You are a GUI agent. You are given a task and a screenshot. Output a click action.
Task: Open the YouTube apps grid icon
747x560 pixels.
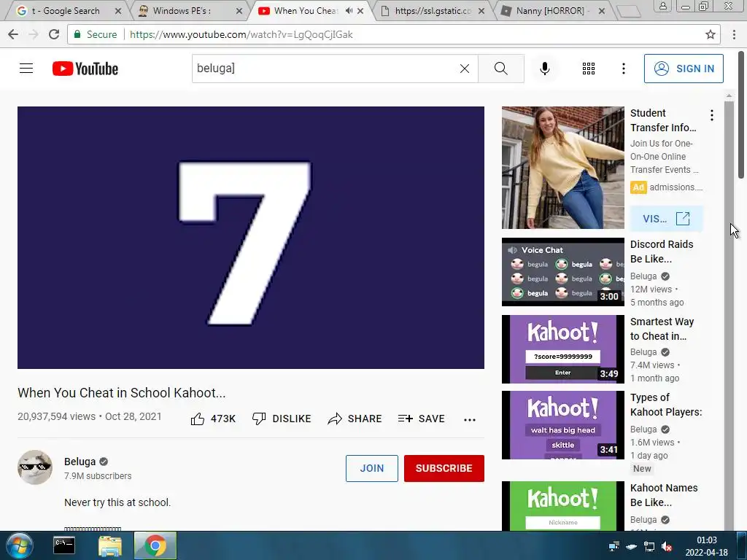tap(589, 69)
